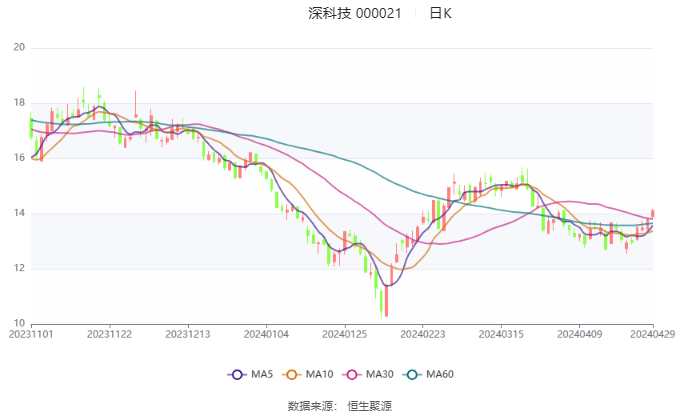Click the chart title 深科技 000021
Viewport: 680px width, 413px height.
click(355, 13)
